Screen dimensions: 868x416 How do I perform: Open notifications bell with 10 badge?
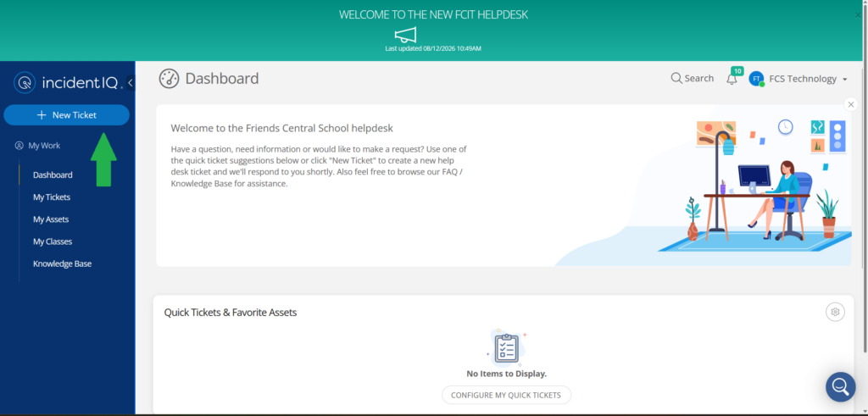click(732, 79)
